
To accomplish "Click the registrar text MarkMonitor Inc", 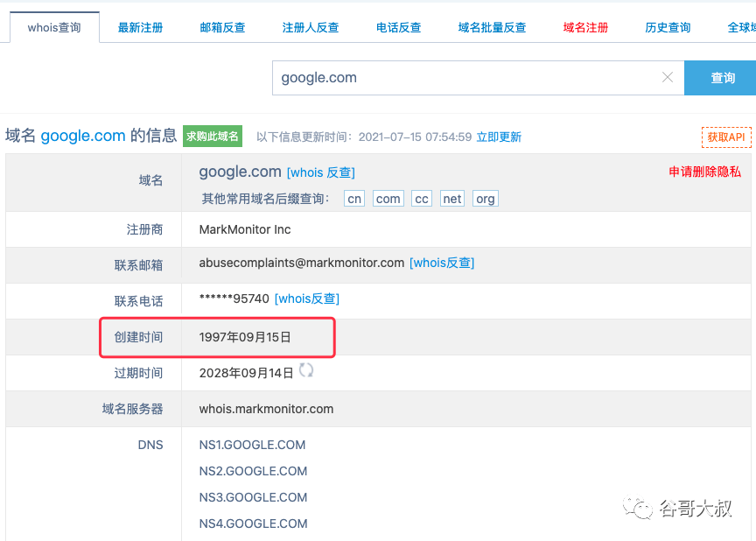I will (245, 229).
